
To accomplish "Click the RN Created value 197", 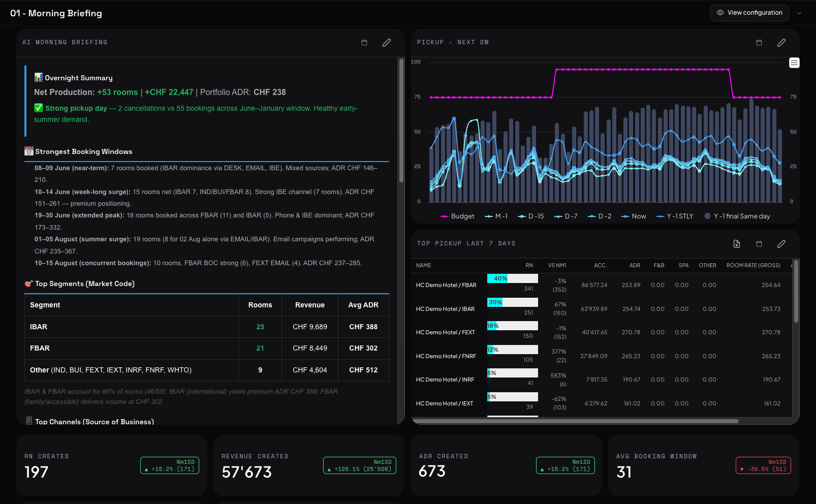I will click(37, 472).
